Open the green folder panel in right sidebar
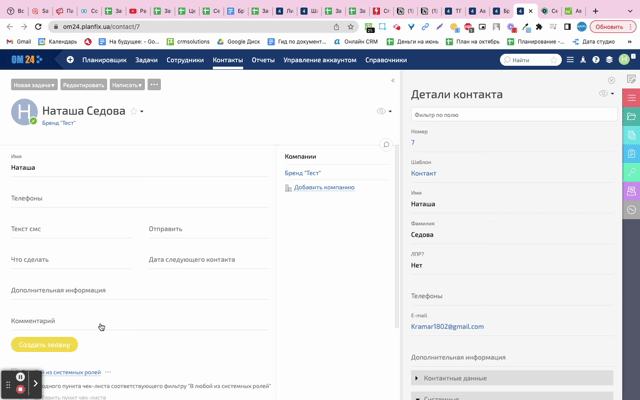Viewport: 640px width, 400px height. (631, 117)
